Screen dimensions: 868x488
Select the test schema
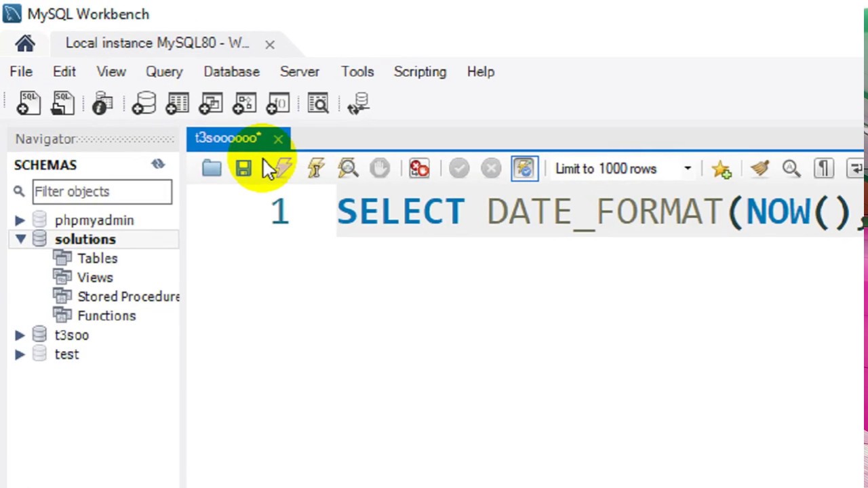click(x=66, y=354)
